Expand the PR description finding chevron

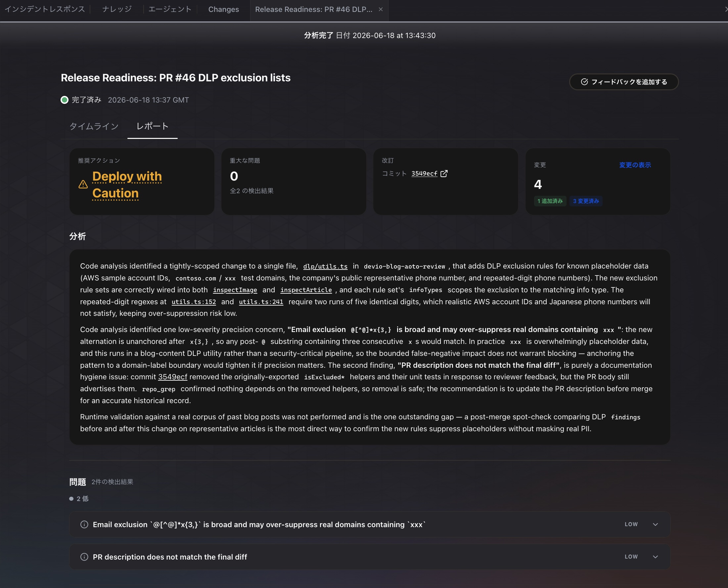click(x=655, y=557)
